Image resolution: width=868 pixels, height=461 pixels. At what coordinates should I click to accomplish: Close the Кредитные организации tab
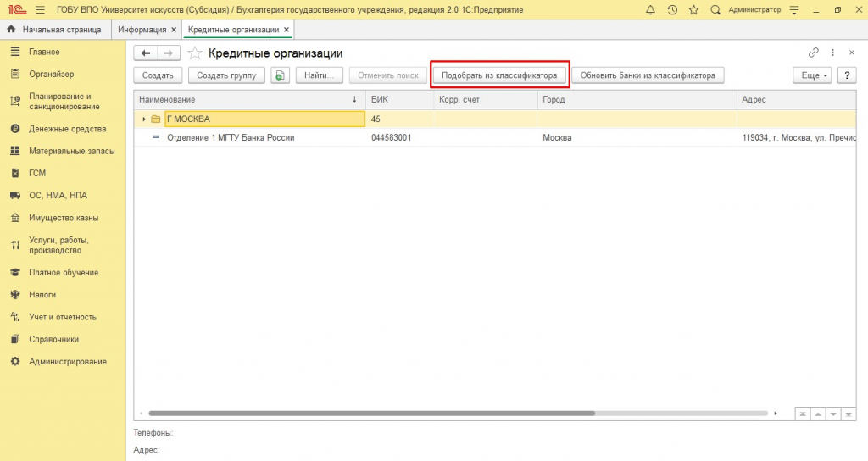287,30
